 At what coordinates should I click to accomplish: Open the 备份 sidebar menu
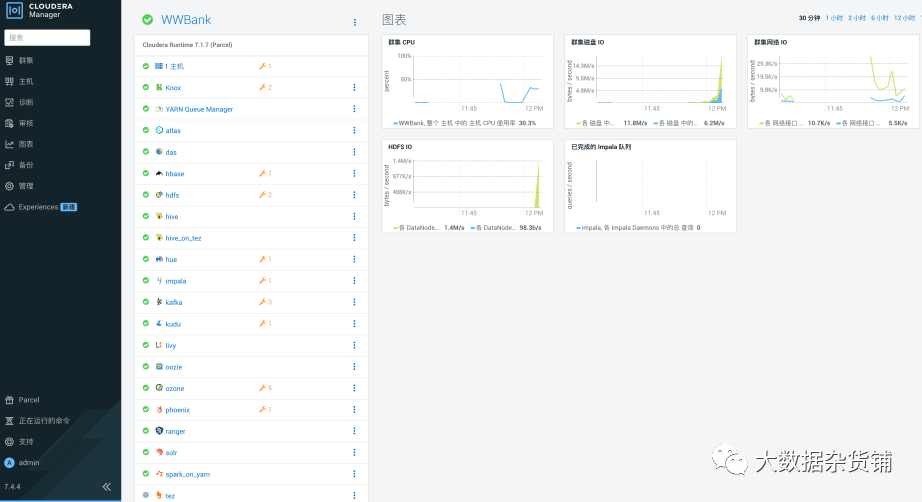pyautogui.click(x=19, y=165)
